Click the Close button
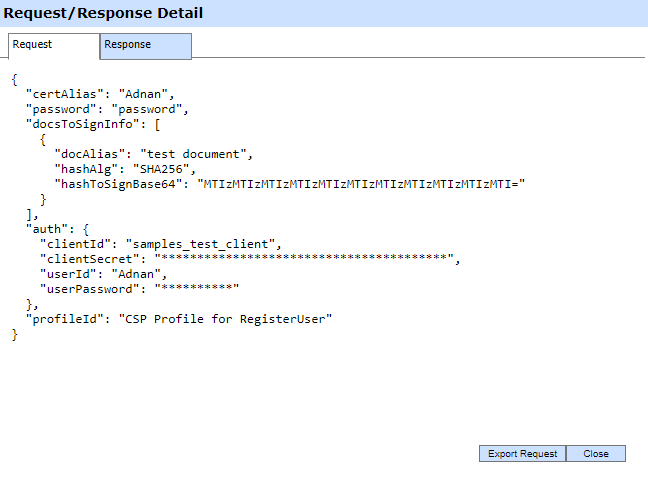648x482 pixels. click(x=595, y=454)
